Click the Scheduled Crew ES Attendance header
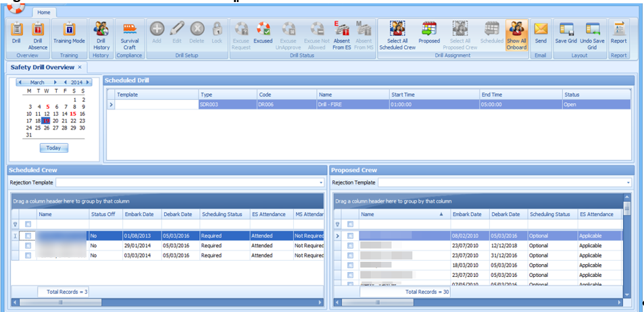Screen dimensions: 644x312 (272, 214)
